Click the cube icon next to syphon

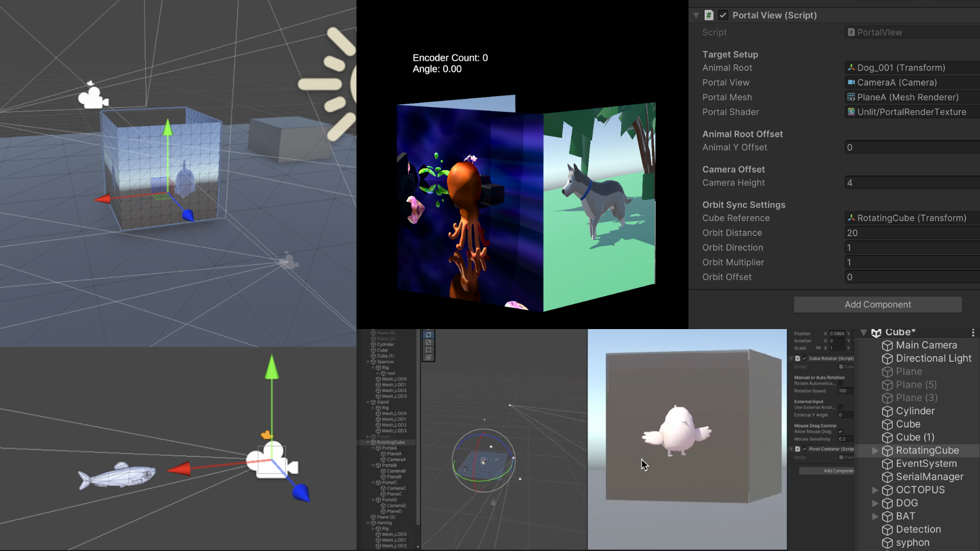(x=888, y=543)
